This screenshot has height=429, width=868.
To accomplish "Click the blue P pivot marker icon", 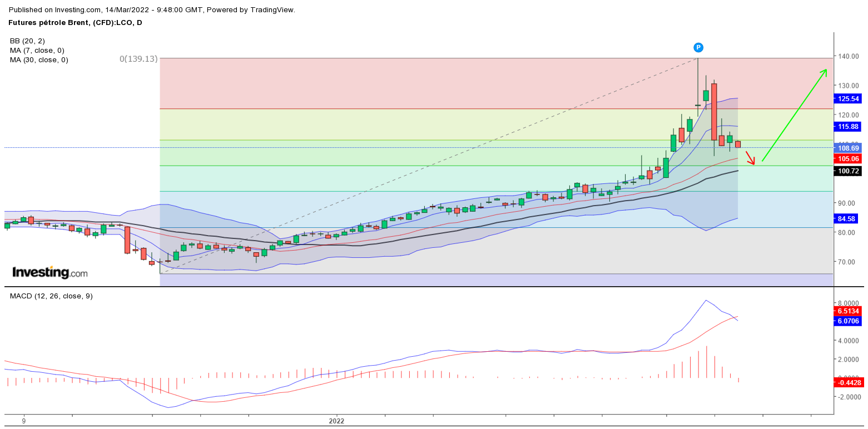I will tap(698, 48).
